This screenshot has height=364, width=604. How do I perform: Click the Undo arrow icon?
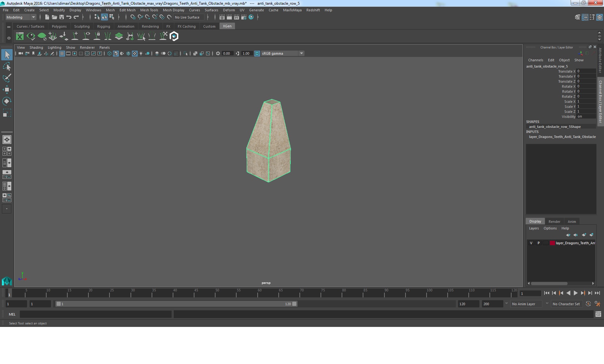(x=69, y=17)
